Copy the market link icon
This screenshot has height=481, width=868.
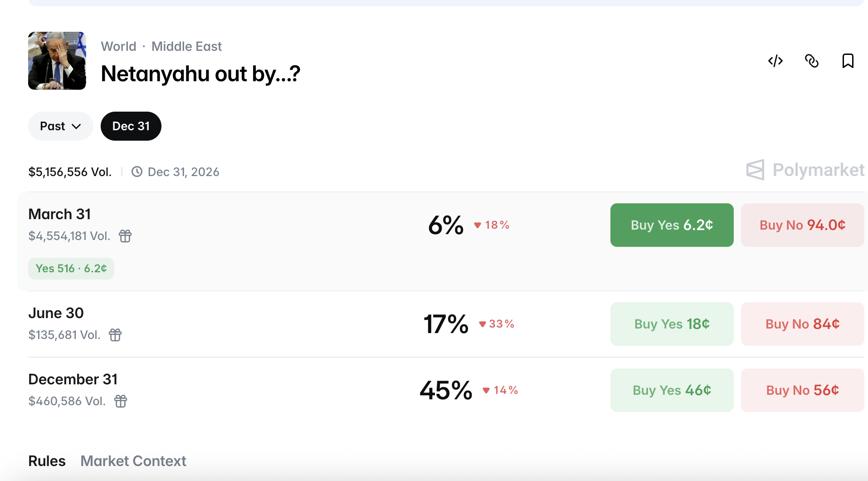pos(812,61)
